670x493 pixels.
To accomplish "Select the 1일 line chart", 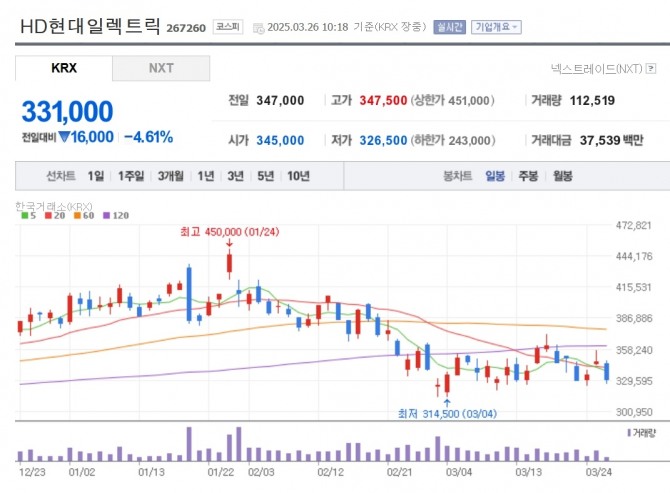I will 96,176.
